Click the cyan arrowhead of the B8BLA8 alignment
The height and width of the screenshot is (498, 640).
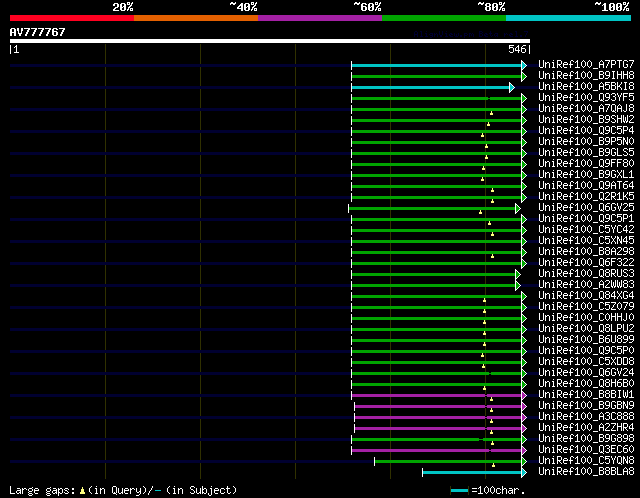(521, 472)
